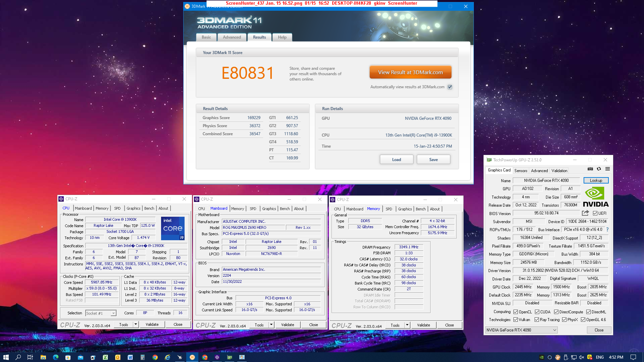Click the NVIDIA tray icon
The width and height of the screenshot is (644, 362).
[x=541, y=357]
